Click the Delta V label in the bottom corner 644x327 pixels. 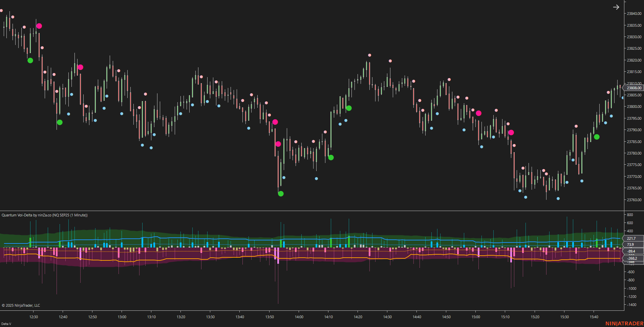(6, 324)
